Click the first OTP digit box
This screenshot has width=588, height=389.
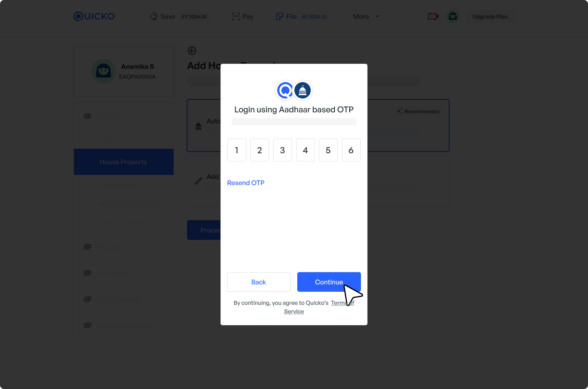pyautogui.click(x=237, y=150)
